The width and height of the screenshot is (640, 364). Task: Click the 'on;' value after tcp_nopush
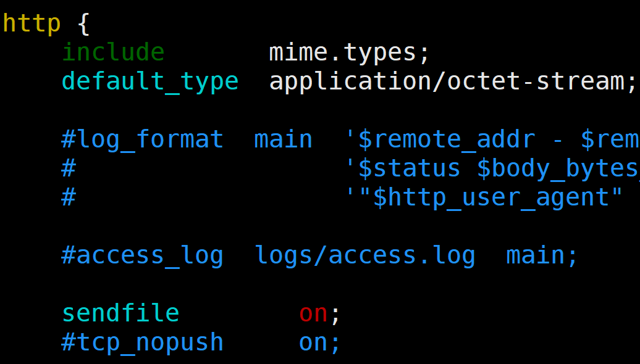point(319,342)
